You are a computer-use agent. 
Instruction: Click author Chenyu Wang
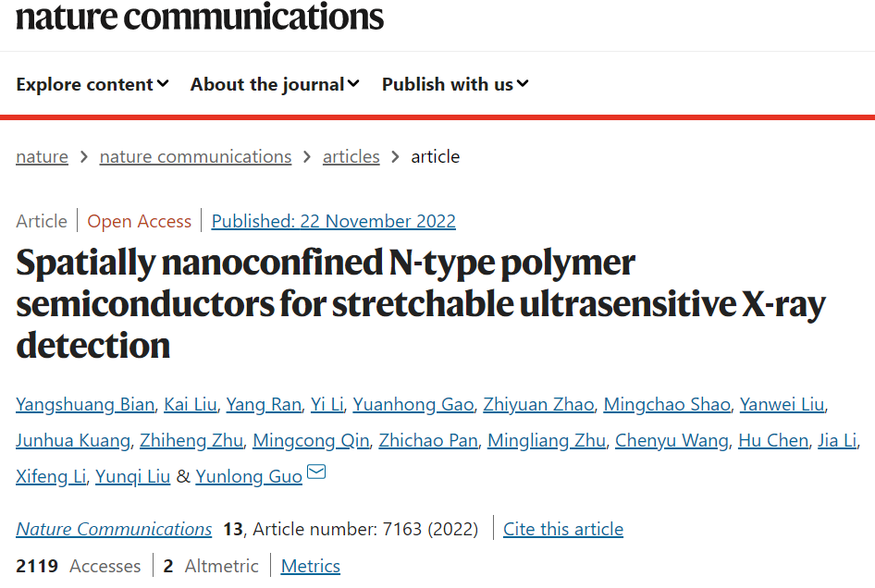[672, 441]
